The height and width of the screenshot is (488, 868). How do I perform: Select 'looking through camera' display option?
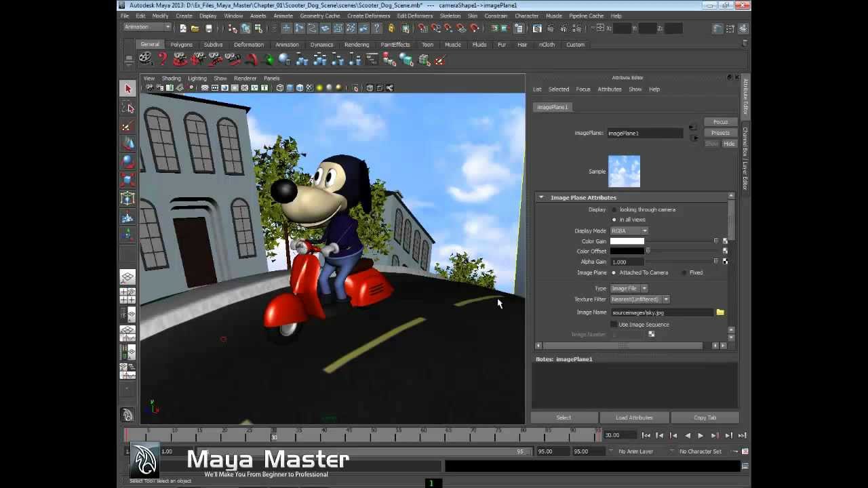(614, 209)
